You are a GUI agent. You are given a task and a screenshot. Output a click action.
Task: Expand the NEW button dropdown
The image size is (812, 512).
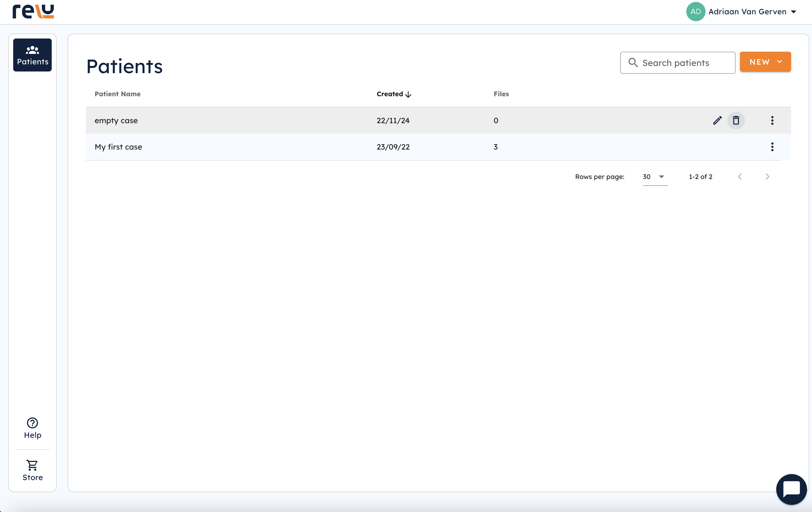tap(779, 62)
